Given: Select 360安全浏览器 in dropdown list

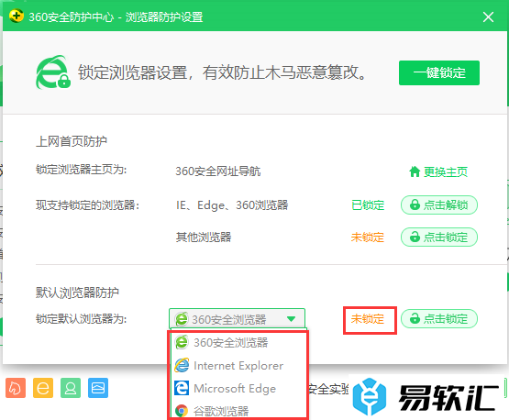Looking at the screenshot, I should pyautogui.click(x=230, y=342).
